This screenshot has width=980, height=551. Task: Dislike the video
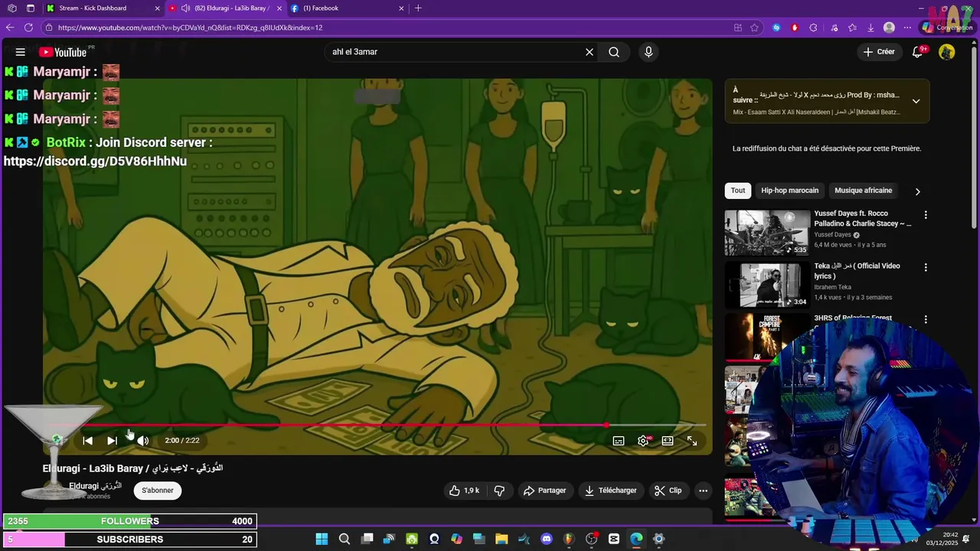[499, 491]
